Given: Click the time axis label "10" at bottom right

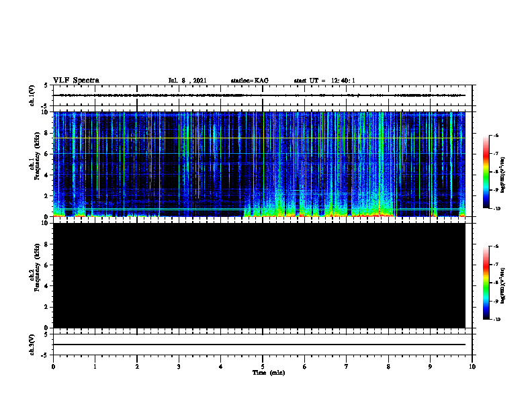Looking at the screenshot, I should tap(472, 367).
